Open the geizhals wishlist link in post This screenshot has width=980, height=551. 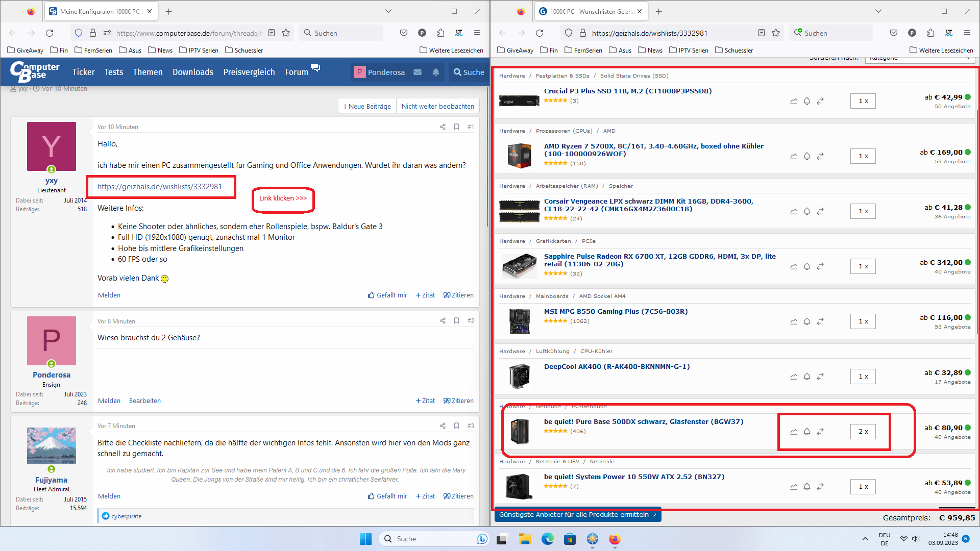point(159,187)
